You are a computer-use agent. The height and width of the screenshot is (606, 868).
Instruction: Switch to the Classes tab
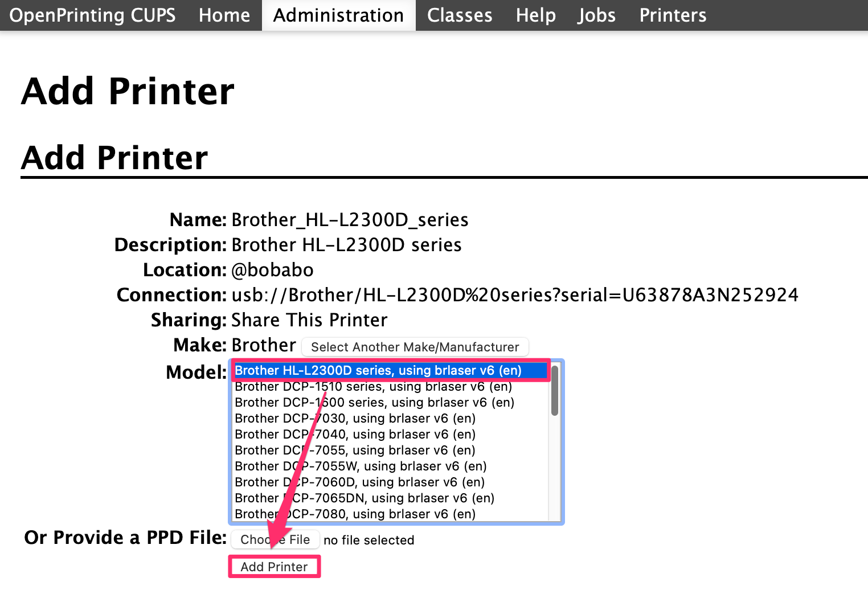tap(460, 15)
